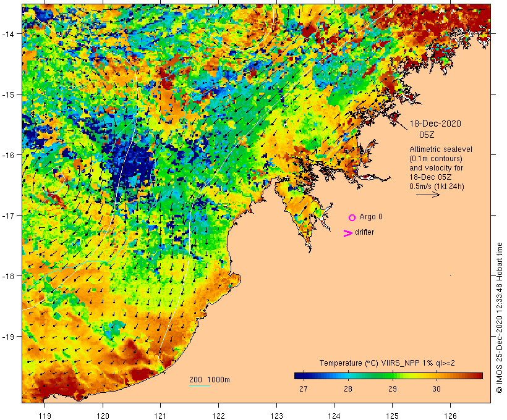Viewport: 507px width, 420px height.
Task: Click the latitude axis label -14
Action: pyautogui.click(x=8, y=34)
